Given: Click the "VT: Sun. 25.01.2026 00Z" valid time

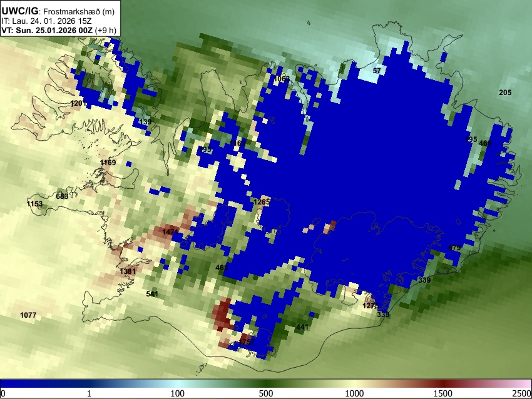Looking at the screenshot, I should click(x=47, y=30).
